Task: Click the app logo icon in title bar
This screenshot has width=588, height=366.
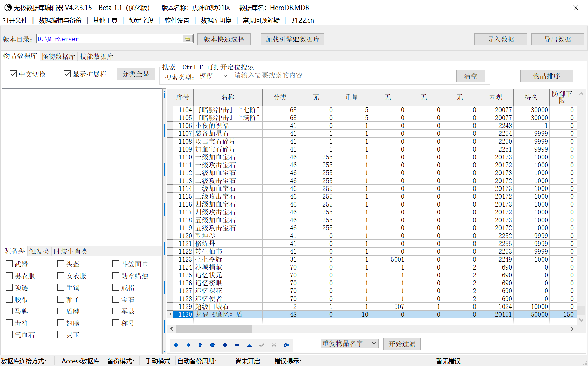Action: point(8,8)
